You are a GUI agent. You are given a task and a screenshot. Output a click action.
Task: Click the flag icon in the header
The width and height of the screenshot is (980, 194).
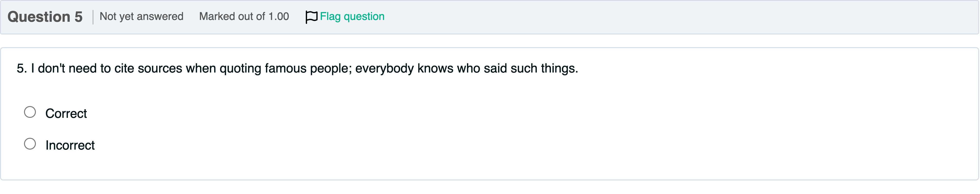[x=311, y=17]
